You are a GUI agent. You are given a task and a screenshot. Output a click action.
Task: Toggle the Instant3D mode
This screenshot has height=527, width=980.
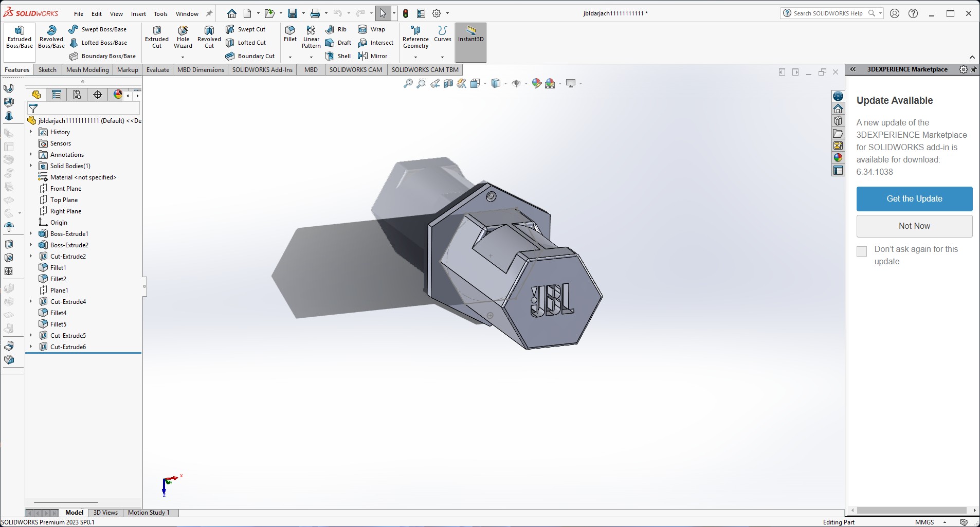click(471, 43)
